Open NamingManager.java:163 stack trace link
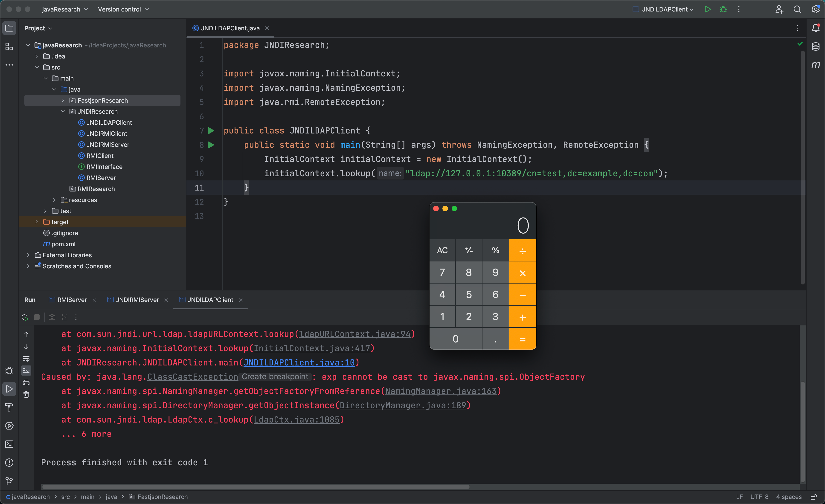 441,391
